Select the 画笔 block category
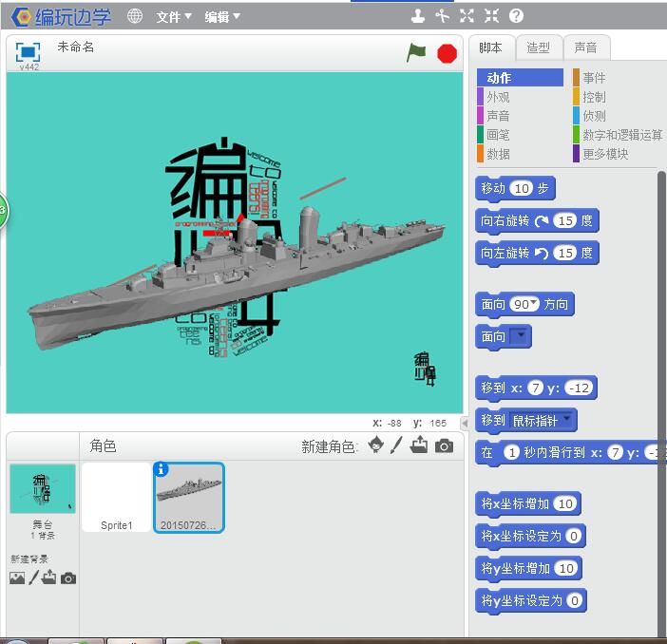The width and height of the screenshot is (667, 644). (498, 135)
